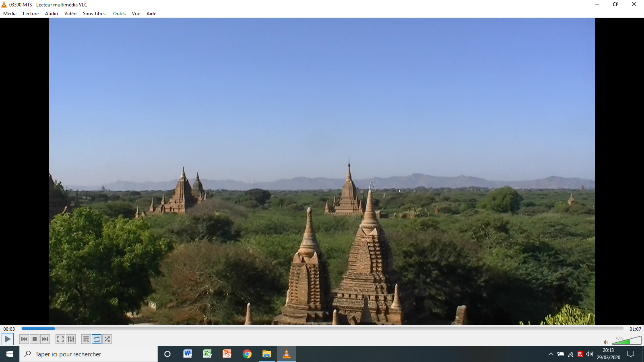The height and width of the screenshot is (362, 644).
Task: Open Cortana circle icon
Action: point(167,354)
